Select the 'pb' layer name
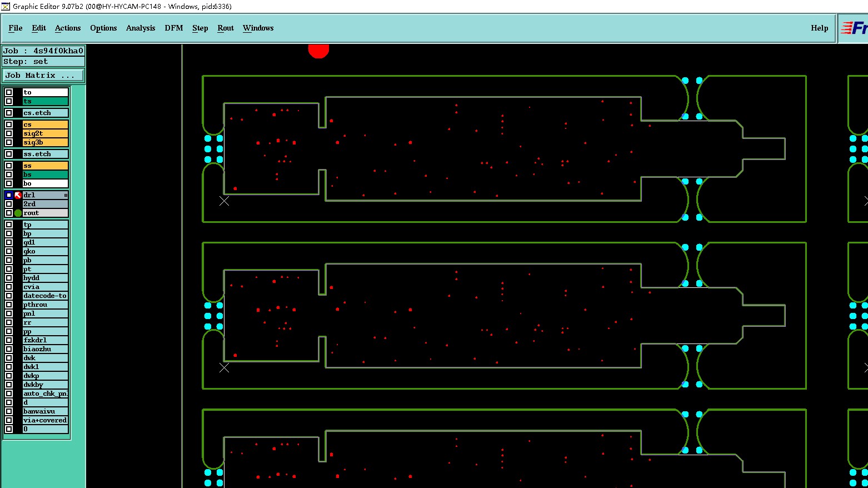The width and height of the screenshot is (868, 488). (x=45, y=260)
